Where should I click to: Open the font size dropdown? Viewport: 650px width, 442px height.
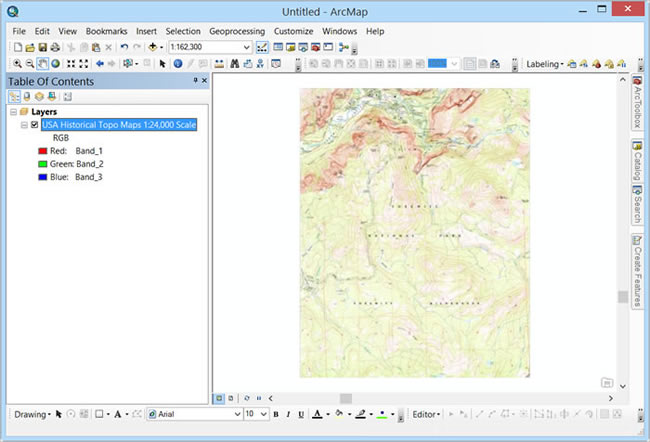tap(263, 413)
